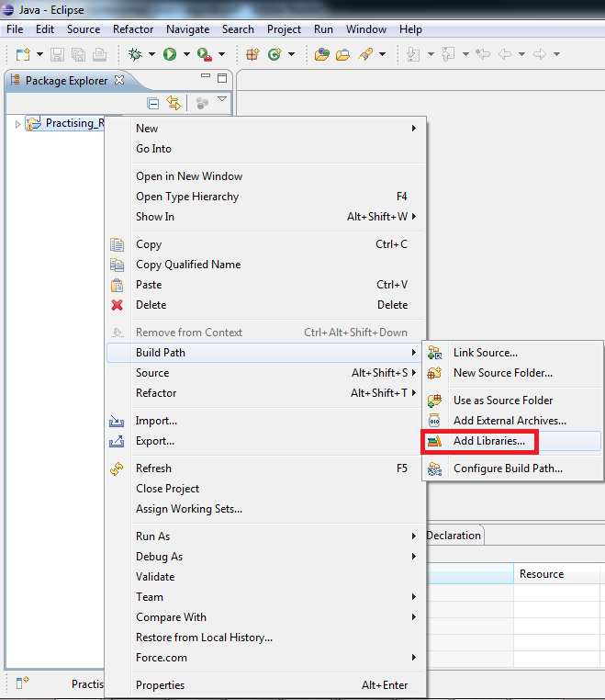Click the New Java Package icon
This screenshot has width=605, height=700.
[253, 54]
